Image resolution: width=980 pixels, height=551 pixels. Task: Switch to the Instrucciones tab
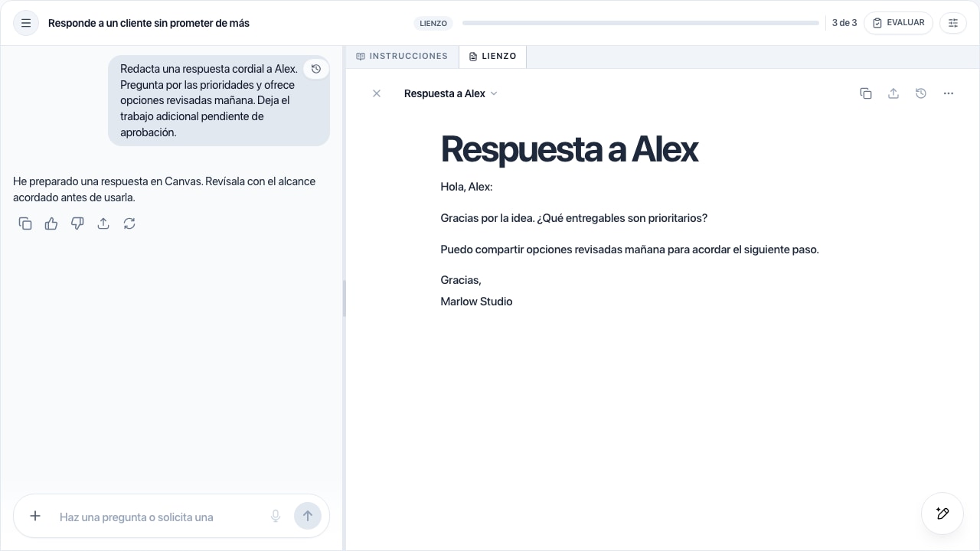[402, 57]
